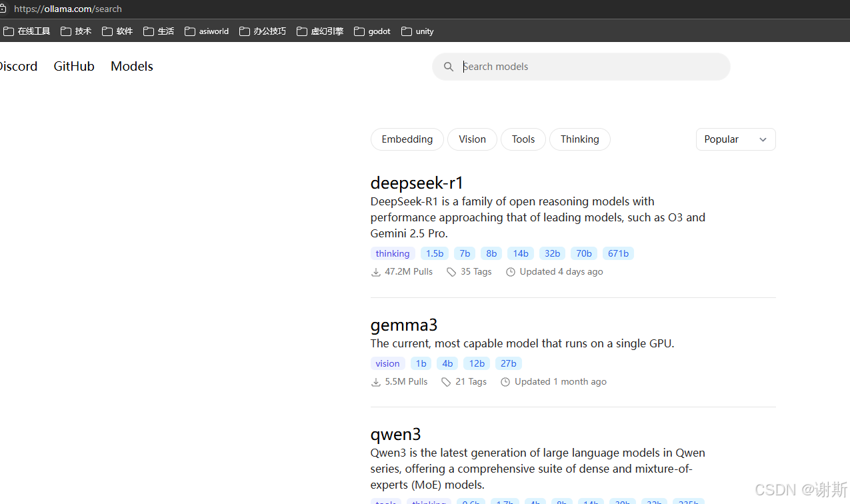The width and height of the screenshot is (850, 504).
Task: Click the "47.2M Pulls" text
Action: [x=409, y=272]
